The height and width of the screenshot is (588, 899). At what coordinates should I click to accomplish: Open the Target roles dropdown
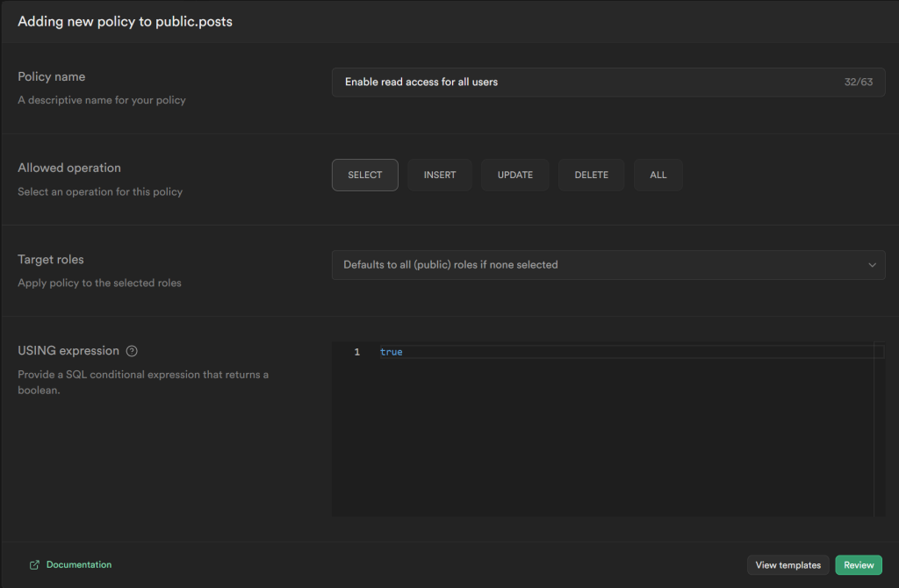click(608, 265)
